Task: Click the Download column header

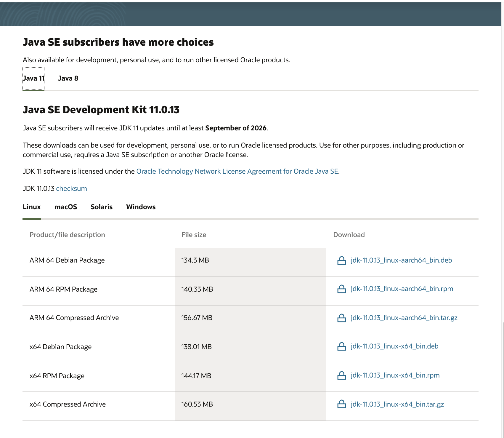Action: click(x=349, y=235)
